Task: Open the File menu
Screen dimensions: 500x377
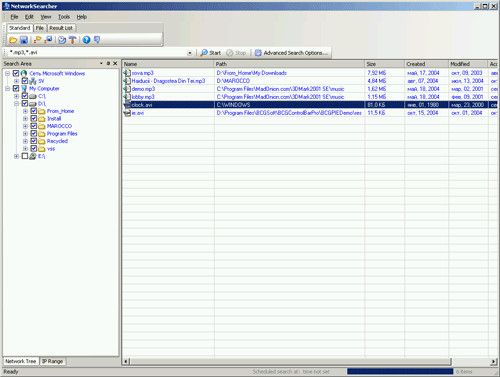Action: tap(14, 17)
